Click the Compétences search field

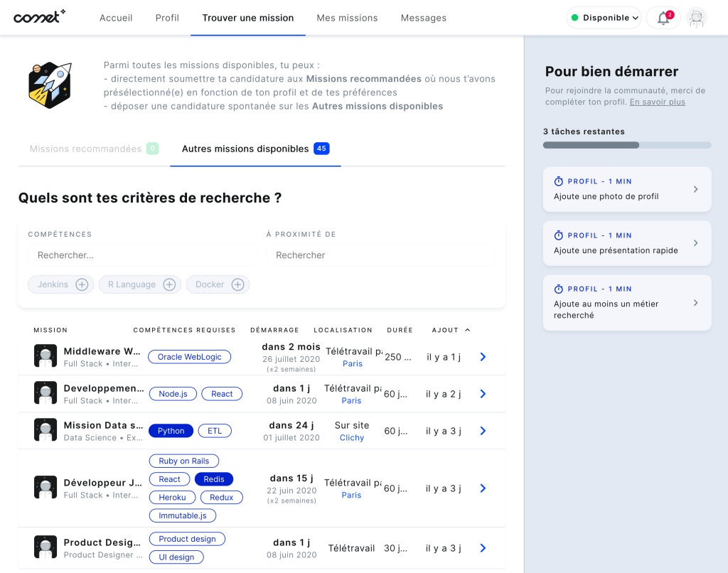click(142, 255)
